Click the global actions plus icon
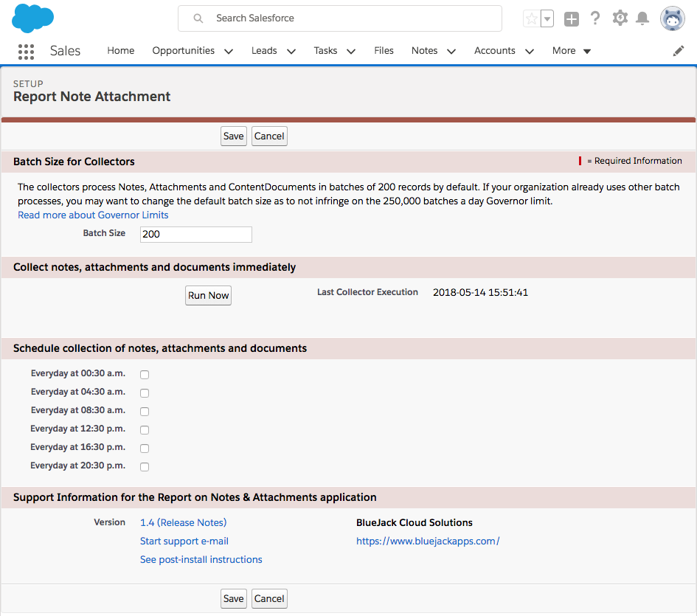 point(571,19)
